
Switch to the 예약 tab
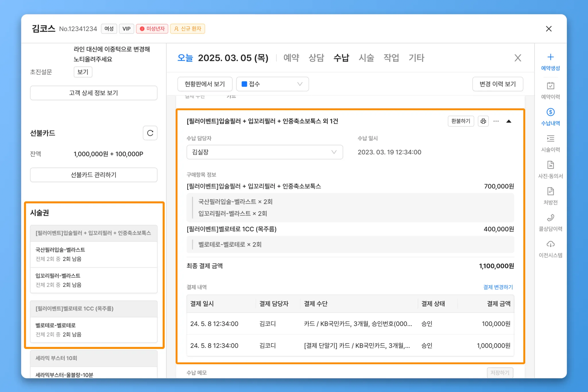click(x=291, y=58)
